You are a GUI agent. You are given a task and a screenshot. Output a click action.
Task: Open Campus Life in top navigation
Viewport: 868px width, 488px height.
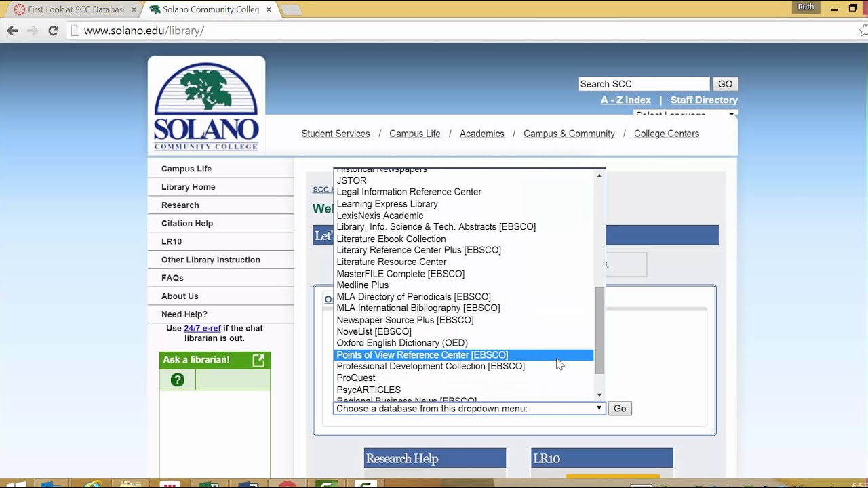pos(415,134)
